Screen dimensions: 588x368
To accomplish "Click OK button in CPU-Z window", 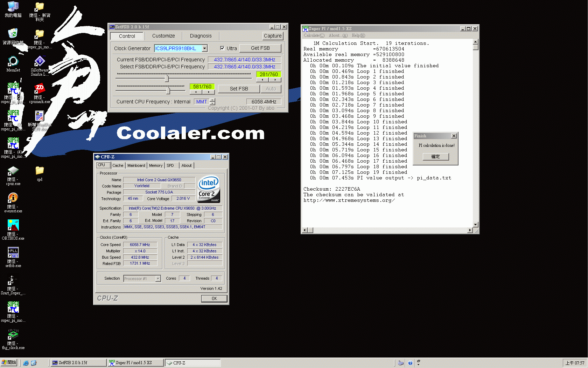I will point(214,299).
